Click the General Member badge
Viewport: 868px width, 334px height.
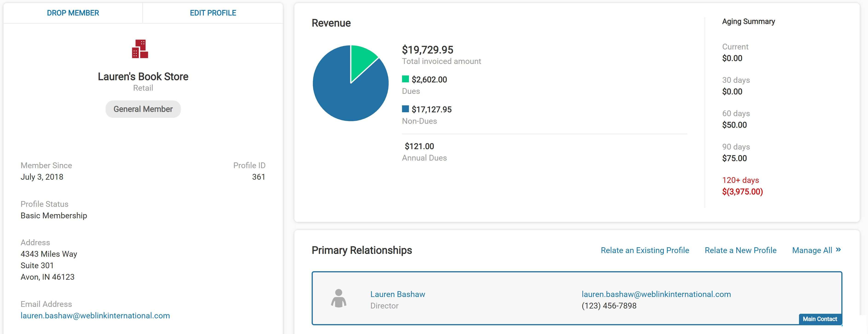point(143,109)
